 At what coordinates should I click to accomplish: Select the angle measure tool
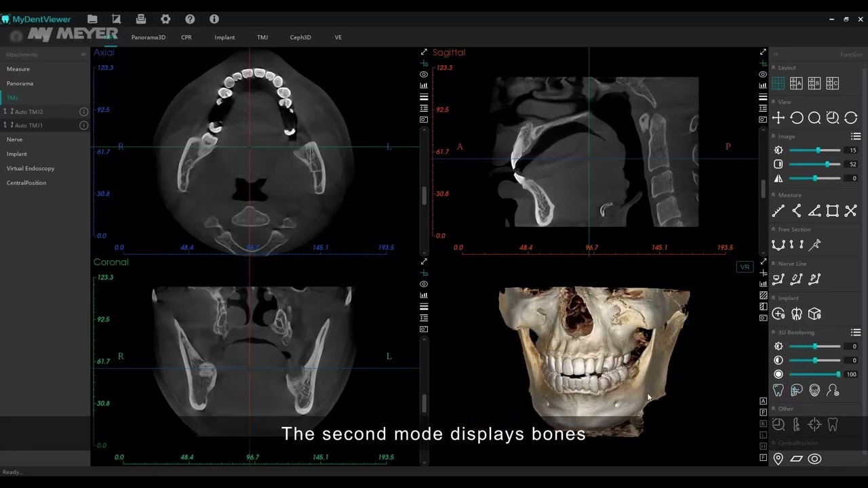pyautogui.click(x=814, y=211)
